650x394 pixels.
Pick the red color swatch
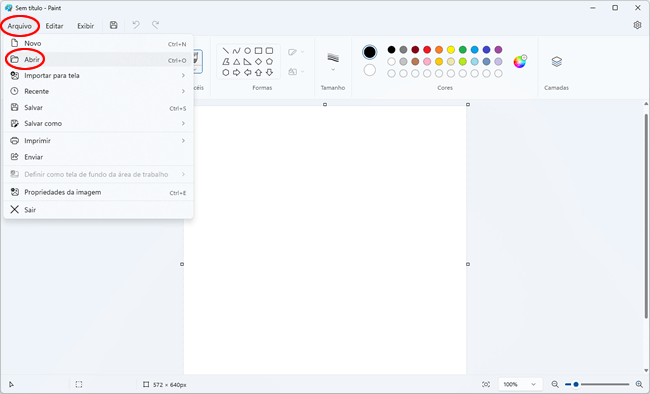[x=427, y=50]
